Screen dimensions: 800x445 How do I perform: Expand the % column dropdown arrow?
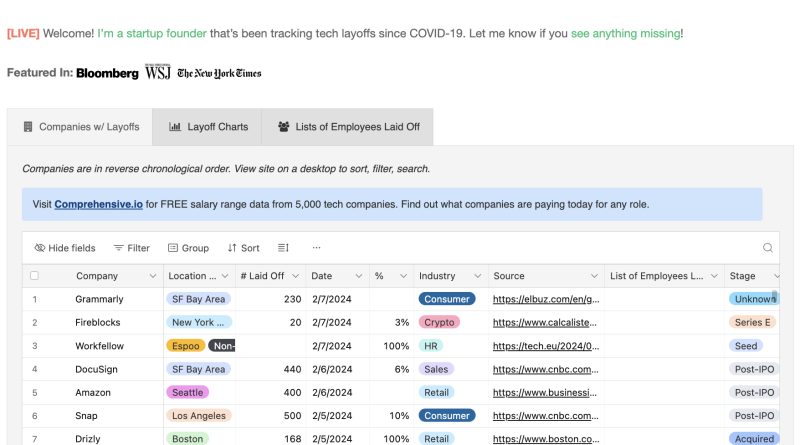[x=403, y=276]
